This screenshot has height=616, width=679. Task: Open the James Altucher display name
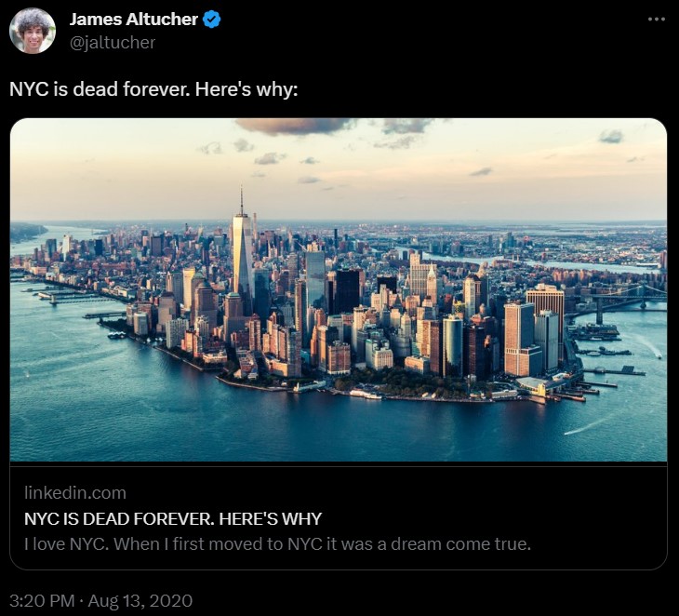pos(133,20)
